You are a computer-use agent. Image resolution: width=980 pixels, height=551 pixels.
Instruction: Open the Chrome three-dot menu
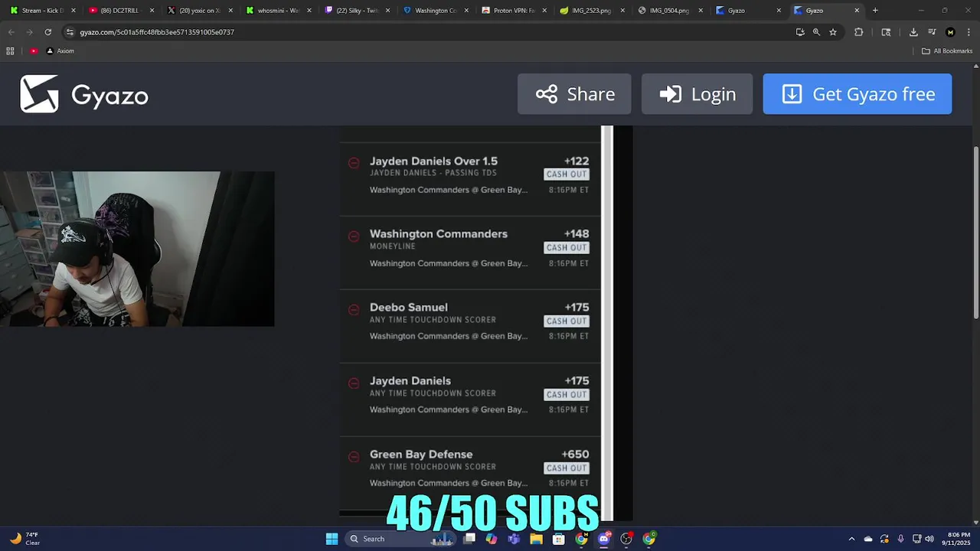coord(967,32)
